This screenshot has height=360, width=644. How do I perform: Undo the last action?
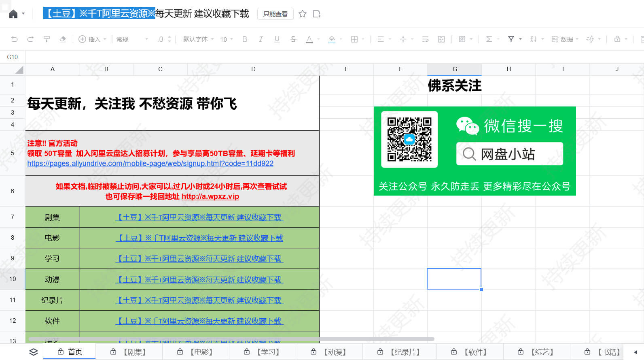pos(15,39)
